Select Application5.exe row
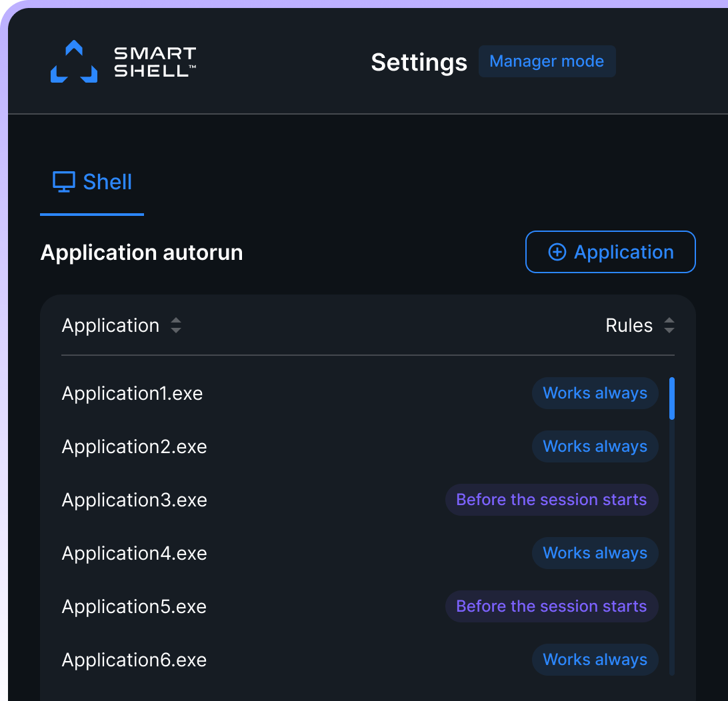Image resolution: width=728 pixels, height=701 pixels. pos(134,607)
